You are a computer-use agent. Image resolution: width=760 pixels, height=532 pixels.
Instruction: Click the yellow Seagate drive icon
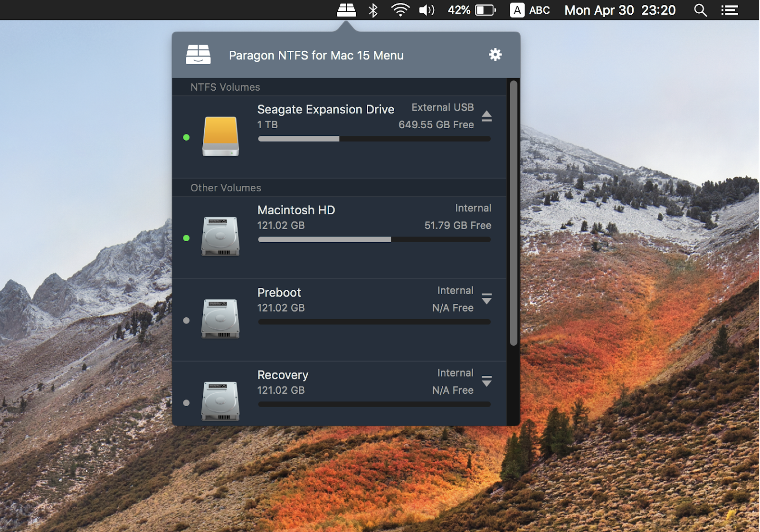coord(220,136)
